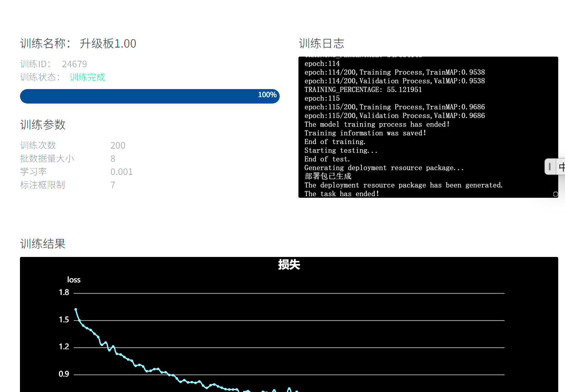The image size is (565, 392).
Task: Click the scroll thumb at log bottom corner
Action: (555, 194)
